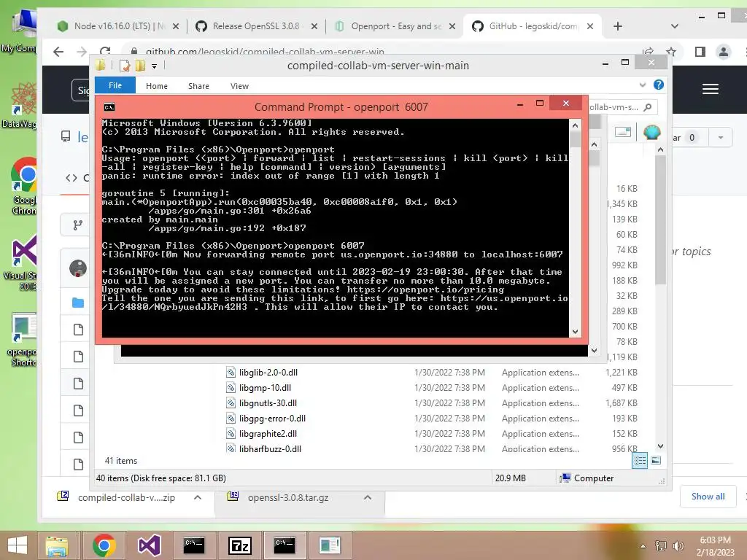747x560 pixels.
Task: Open Chrome tab search dropdown arrow
Action: [675, 26]
